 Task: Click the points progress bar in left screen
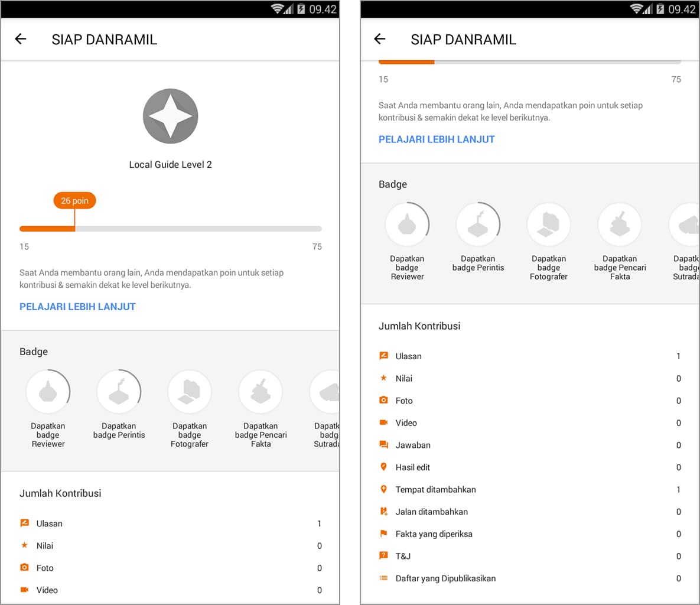coord(171,229)
